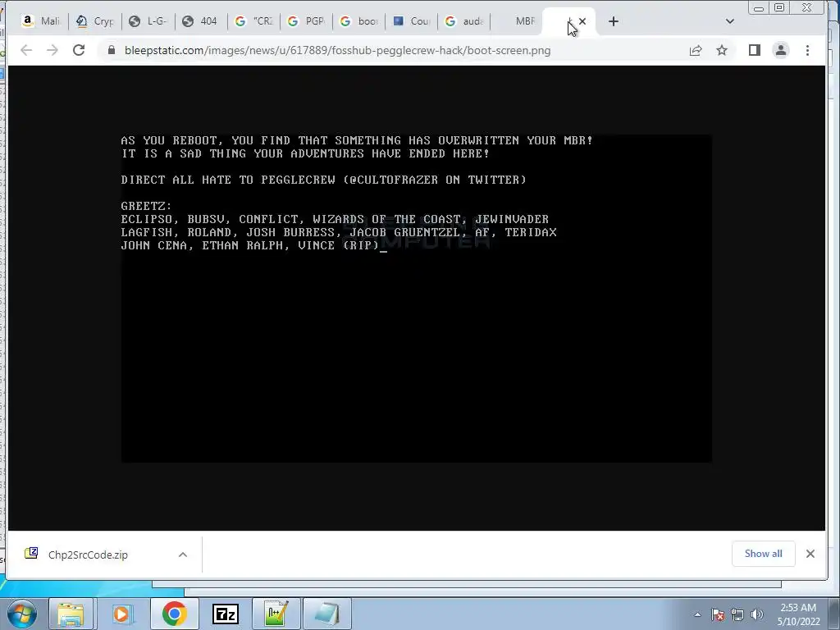Switch to the '404' tab
The image size is (840, 630).
click(x=201, y=21)
